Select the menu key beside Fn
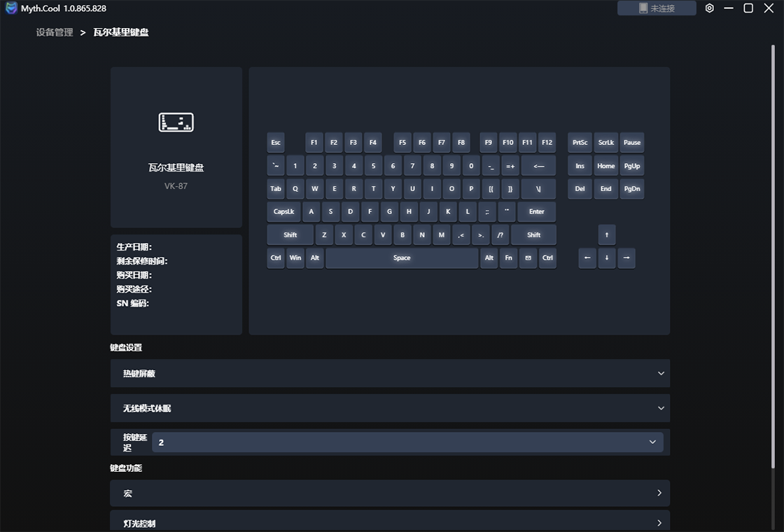The image size is (784, 532). pos(528,258)
